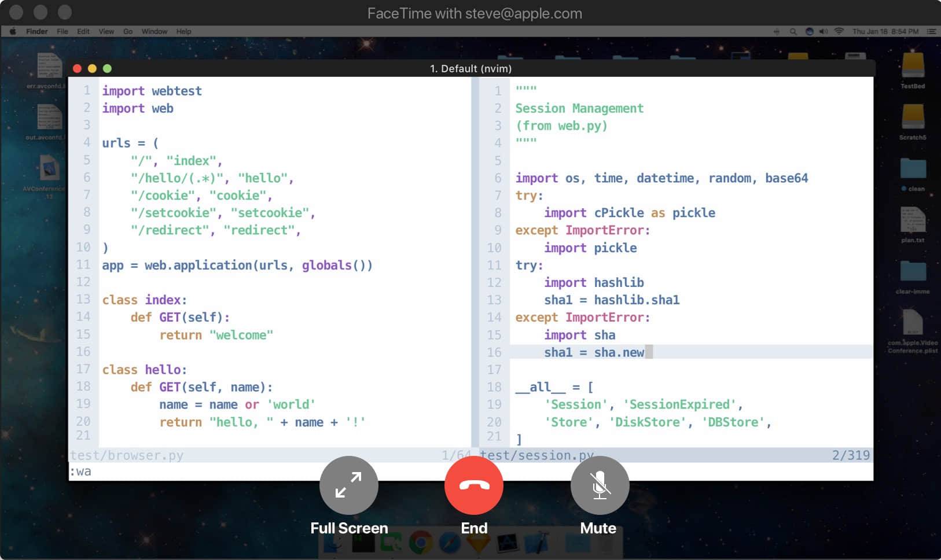941x560 pixels.
Task: Open the Wi-Fi status menu
Action: pyautogui.click(x=839, y=31)
